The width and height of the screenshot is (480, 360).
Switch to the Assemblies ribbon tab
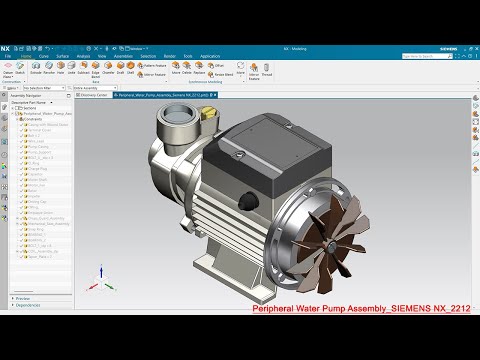[x=123, y=56]
